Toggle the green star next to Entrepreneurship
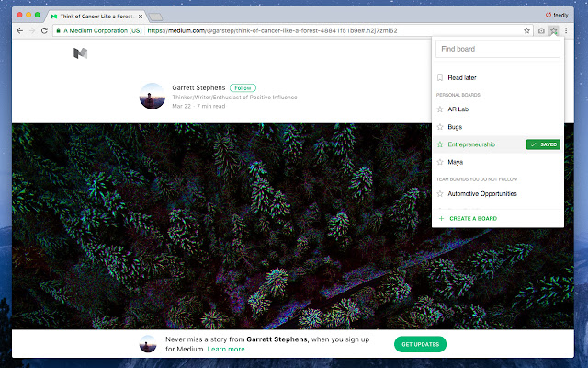Image resolution: width=588 pixels, height=368 pixels. (x=440, y=144)
